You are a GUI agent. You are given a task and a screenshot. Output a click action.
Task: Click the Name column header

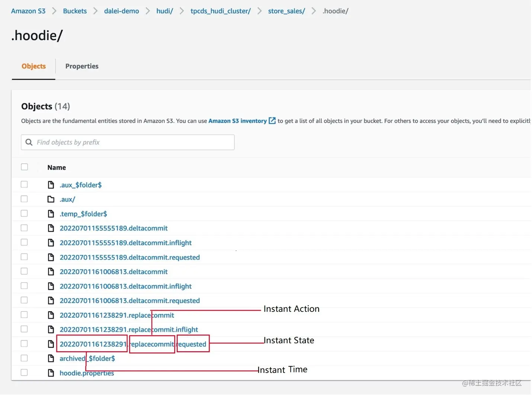[x=57, y=168]
